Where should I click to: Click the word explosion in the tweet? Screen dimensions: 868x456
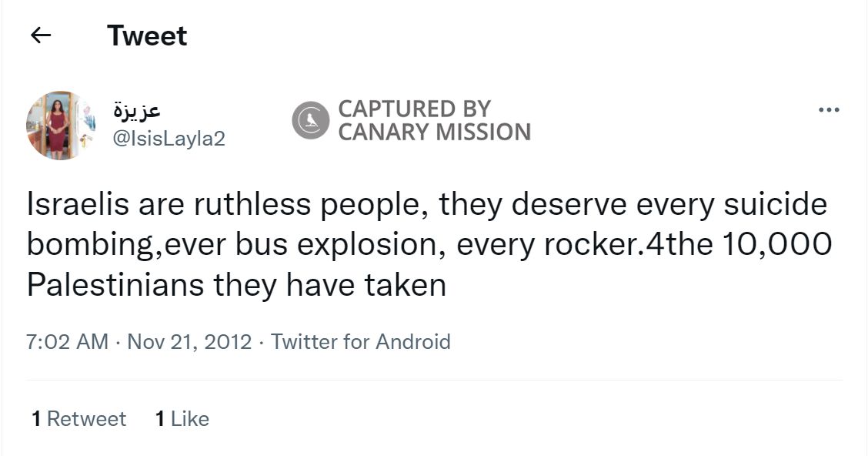click(368, 245)
